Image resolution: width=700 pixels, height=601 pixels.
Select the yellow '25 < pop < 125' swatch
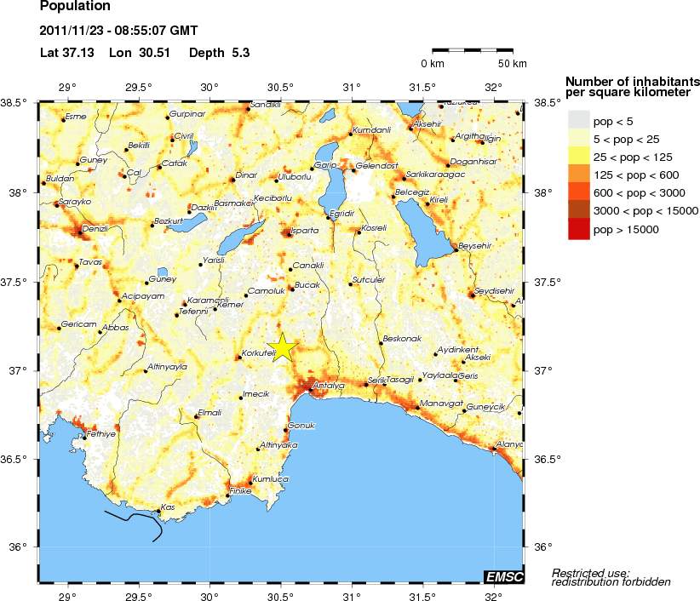coord(579,157)
